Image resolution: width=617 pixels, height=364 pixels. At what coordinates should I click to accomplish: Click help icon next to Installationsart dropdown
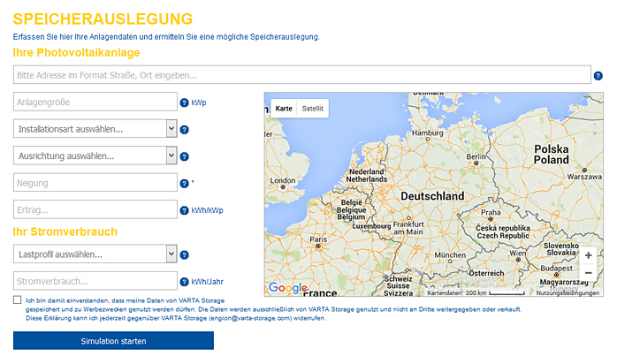[184, 129]
